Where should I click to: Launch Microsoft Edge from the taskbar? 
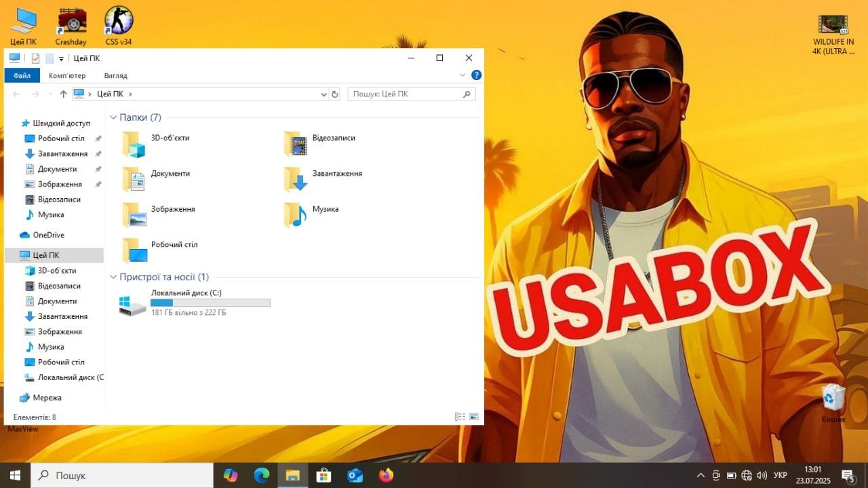[x=262, y=475]
